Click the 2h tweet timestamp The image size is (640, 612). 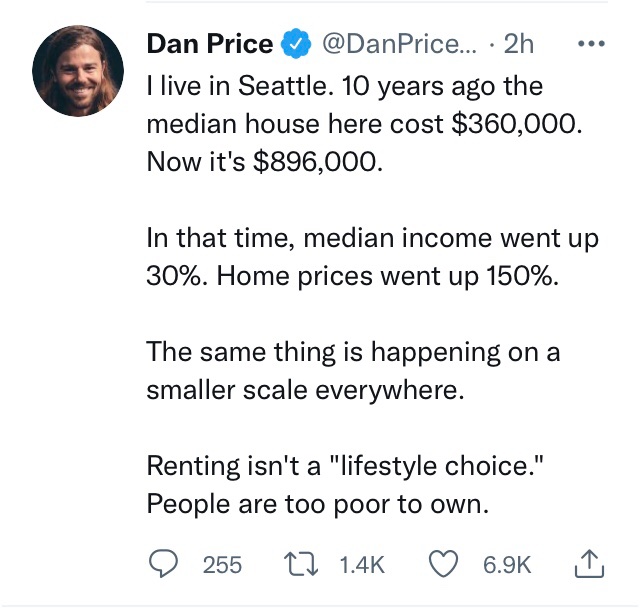point(519,44)
